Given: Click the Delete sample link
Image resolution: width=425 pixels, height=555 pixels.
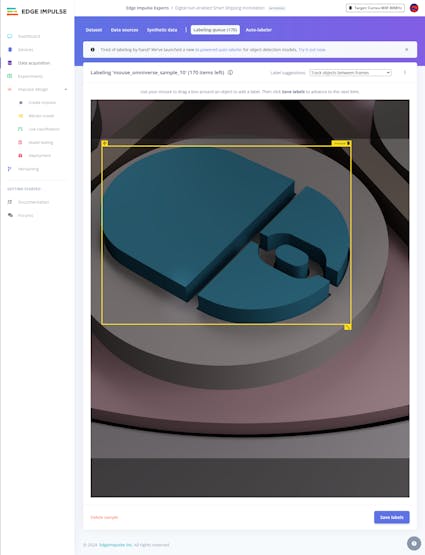Looking at the screenshot, I should pos(104,517).
